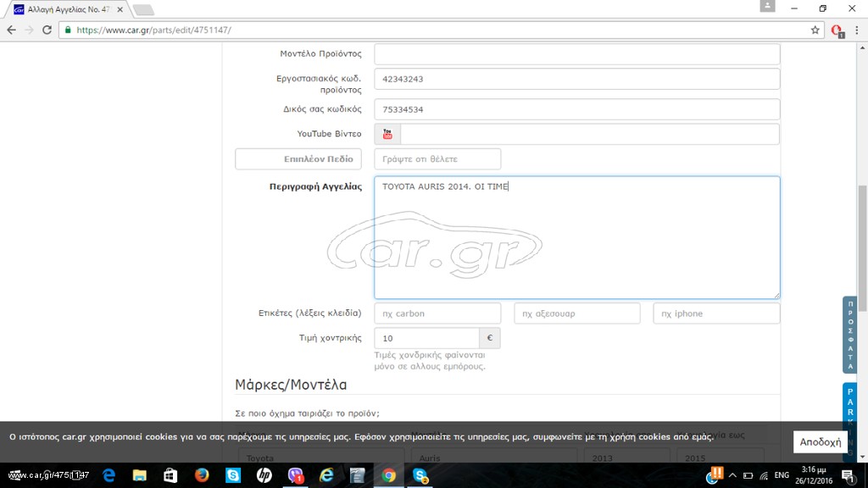Switch to the Chrome taskbar icon
Screen dimensions: 868x488
tap(388, 475)
